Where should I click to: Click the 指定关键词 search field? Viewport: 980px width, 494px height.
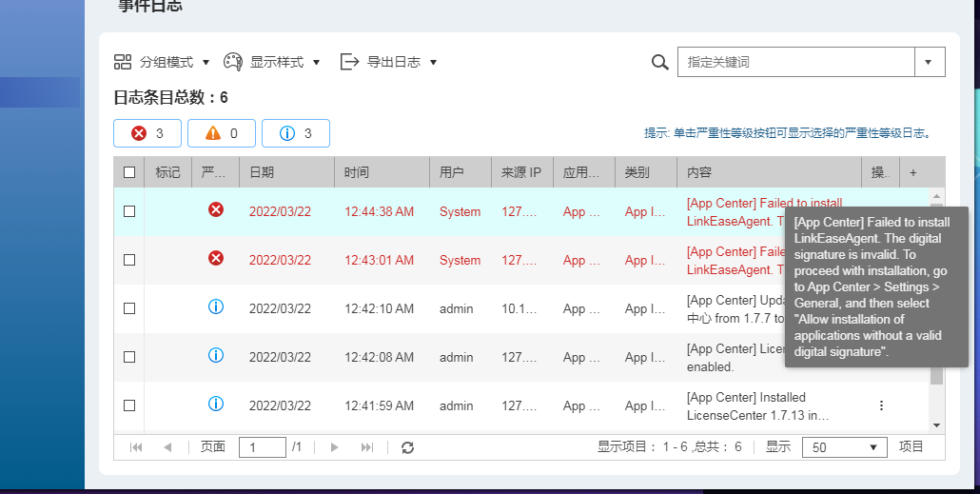tap(795, 62)
